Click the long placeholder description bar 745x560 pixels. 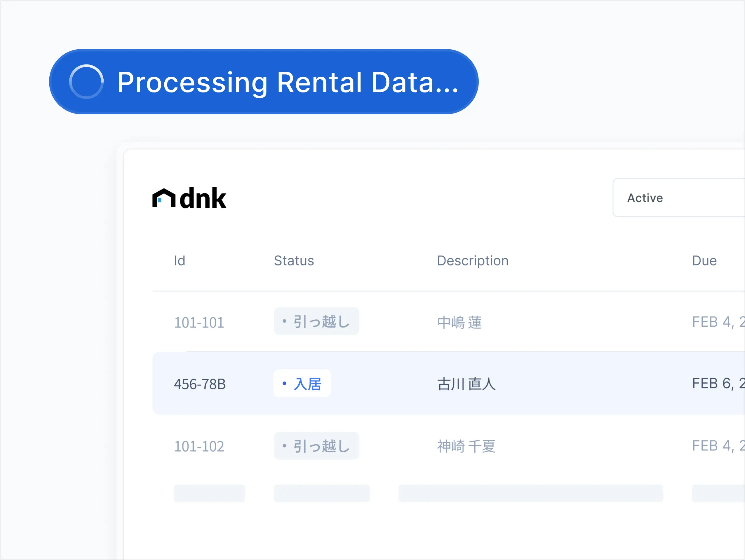pyautogui.click(x=530, y=494)
